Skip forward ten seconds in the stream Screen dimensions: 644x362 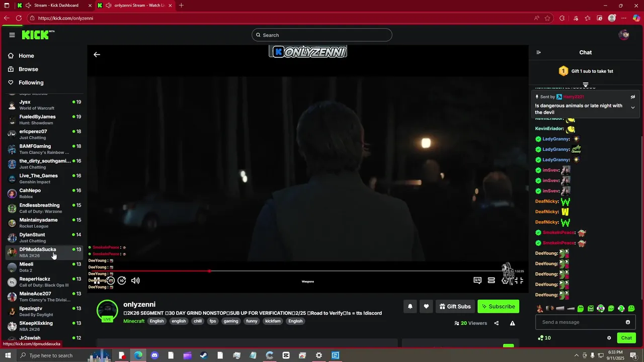[122, 281]
